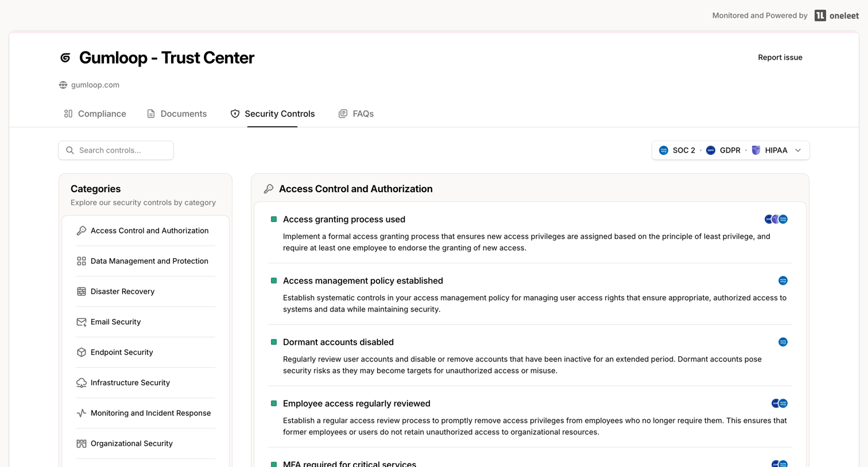The width and height of the screenshot is (868, 467).
Task: Select Data Management and Protection category
Action: click(x=145, y=261)
